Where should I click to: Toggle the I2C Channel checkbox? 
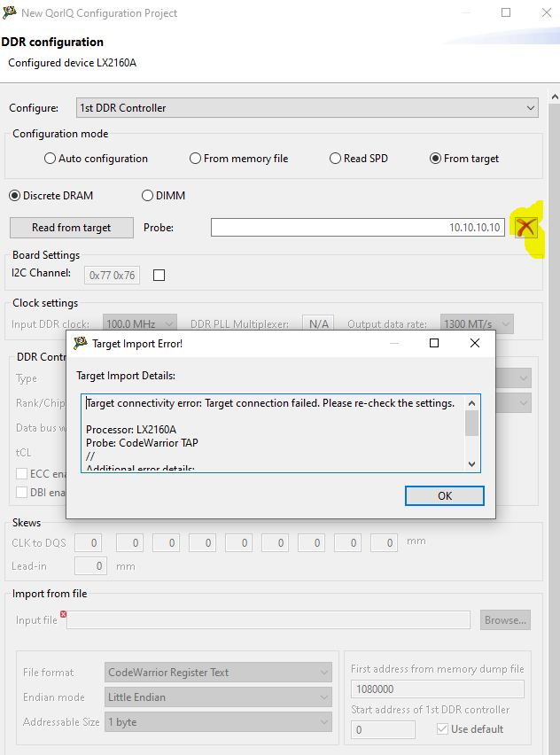click(159, 275)
